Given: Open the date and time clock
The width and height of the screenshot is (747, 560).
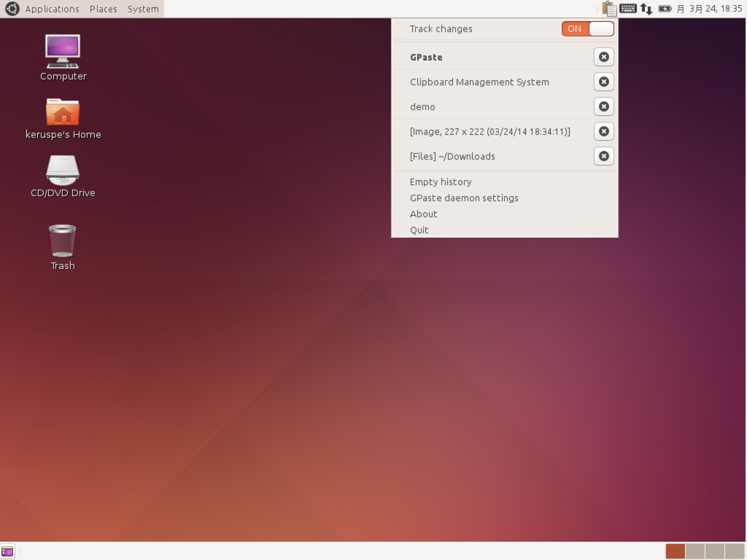Looking at the screenshot, I should click(710, 9).
